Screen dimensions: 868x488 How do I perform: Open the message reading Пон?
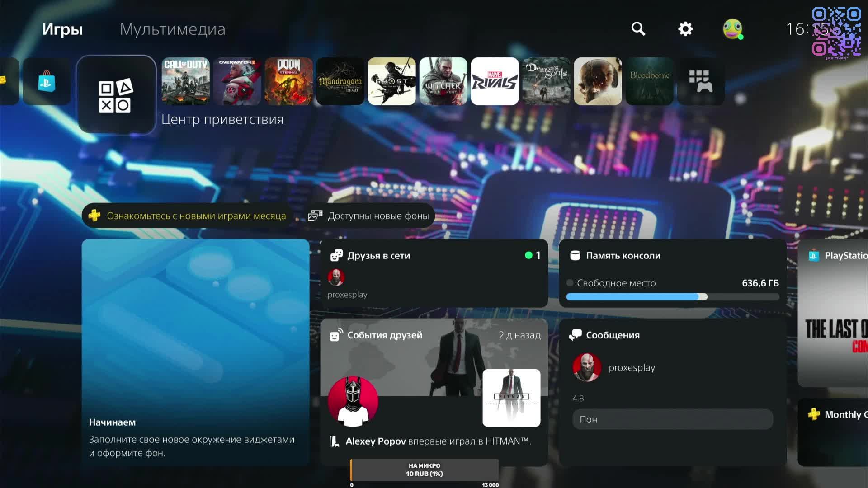point(673,419)
